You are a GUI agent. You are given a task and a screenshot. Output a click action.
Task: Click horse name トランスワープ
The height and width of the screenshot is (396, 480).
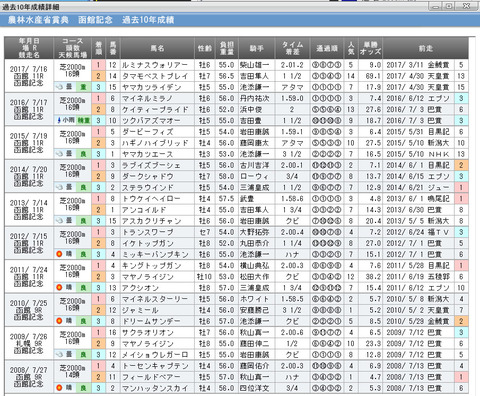tap(148, 232)
